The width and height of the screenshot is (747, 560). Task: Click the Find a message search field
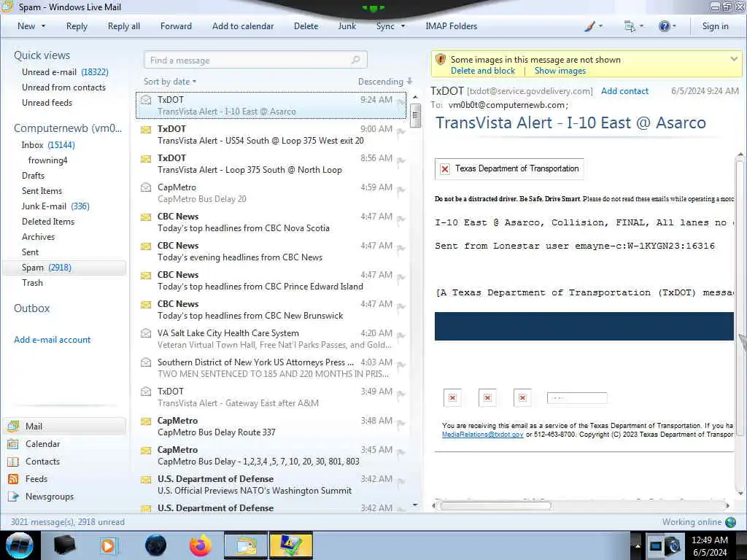(x=255, y=60)
